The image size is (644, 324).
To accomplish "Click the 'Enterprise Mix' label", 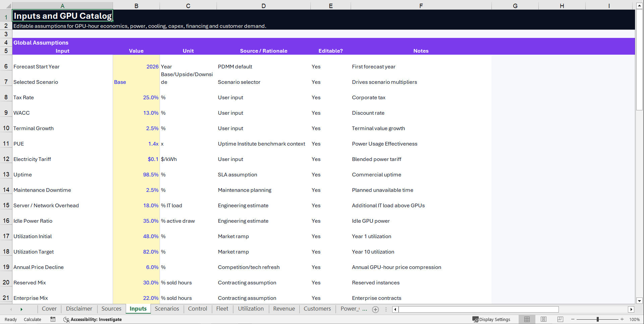I will point(31,298).
